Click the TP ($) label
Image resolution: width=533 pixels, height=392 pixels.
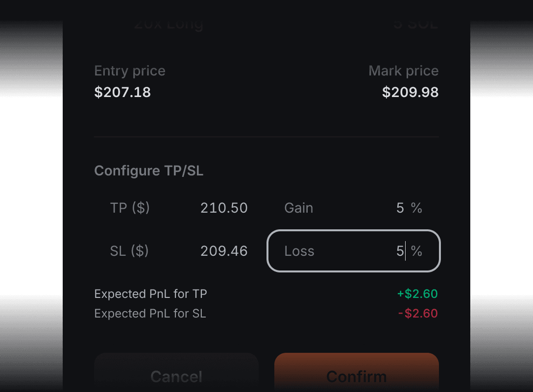click(130, 208)
